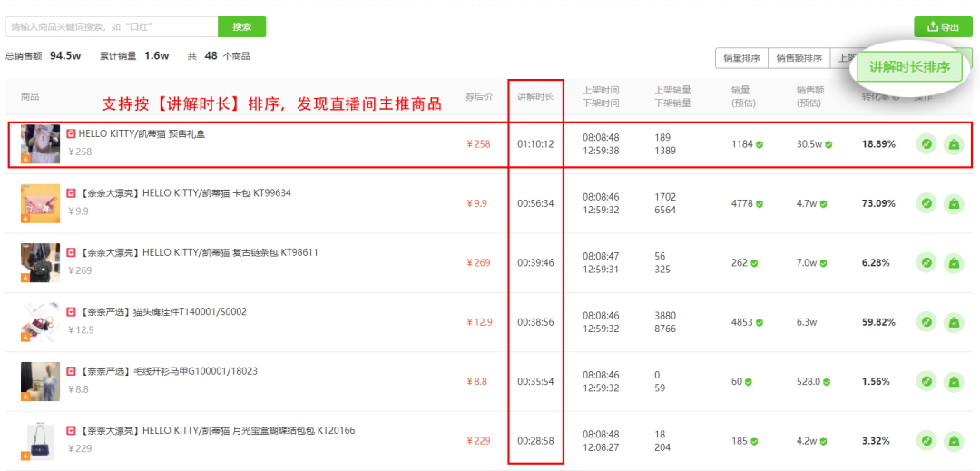The image size is (980, 471).
Task: Click verified shield icon beside sales 4778
Action: click(759, 203)
